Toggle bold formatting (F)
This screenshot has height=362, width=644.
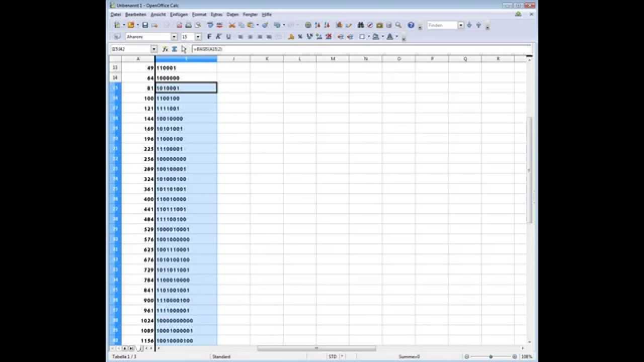coord(209,37)
